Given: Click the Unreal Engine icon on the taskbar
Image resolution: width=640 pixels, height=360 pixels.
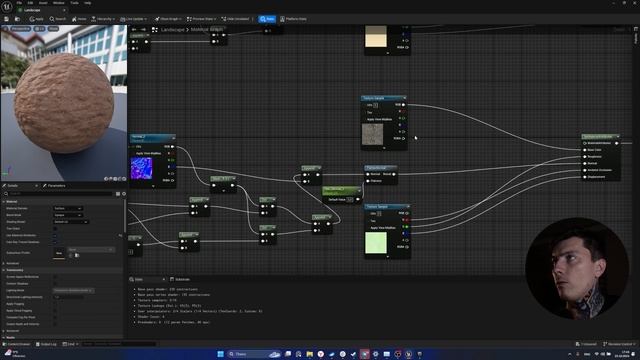Looking at the screenshot, I should click(409, 354).
